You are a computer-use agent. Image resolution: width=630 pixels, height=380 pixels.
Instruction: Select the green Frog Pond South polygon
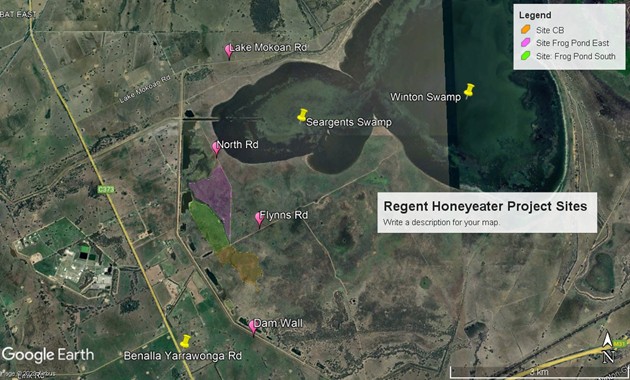pyautogui.click(x=208, y=226)
